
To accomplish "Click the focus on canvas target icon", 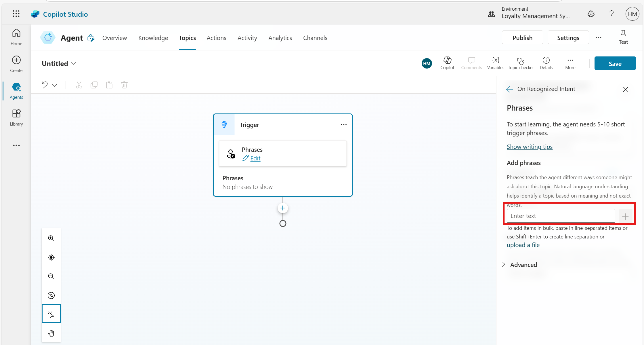I will [x=51, y=257].
